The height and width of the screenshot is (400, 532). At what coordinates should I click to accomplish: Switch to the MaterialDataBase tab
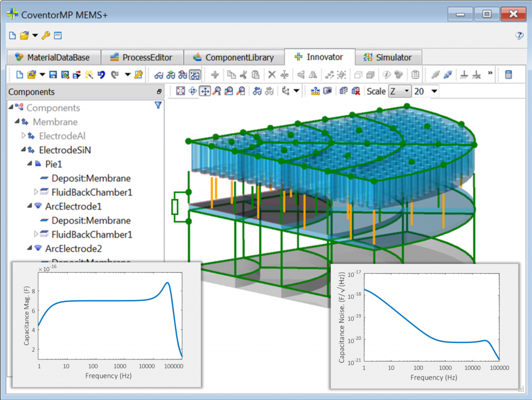pyautogui.click(x=54, y=57)
